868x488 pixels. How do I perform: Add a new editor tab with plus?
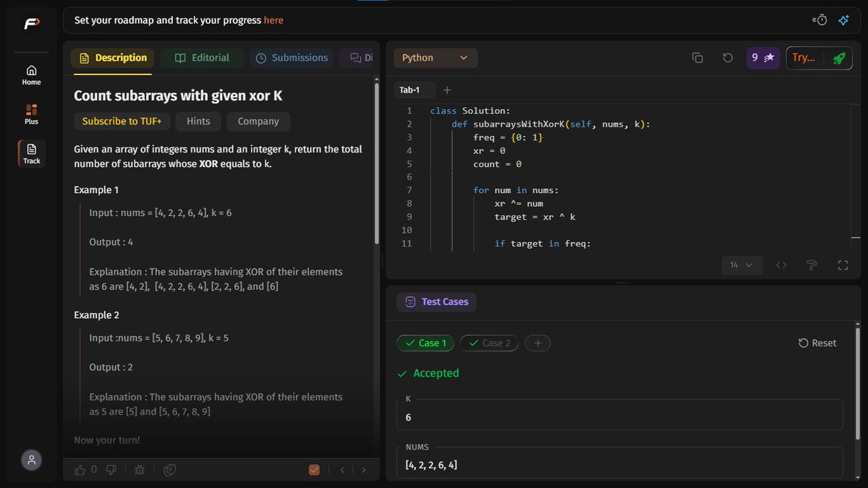[x=447, y=90]
